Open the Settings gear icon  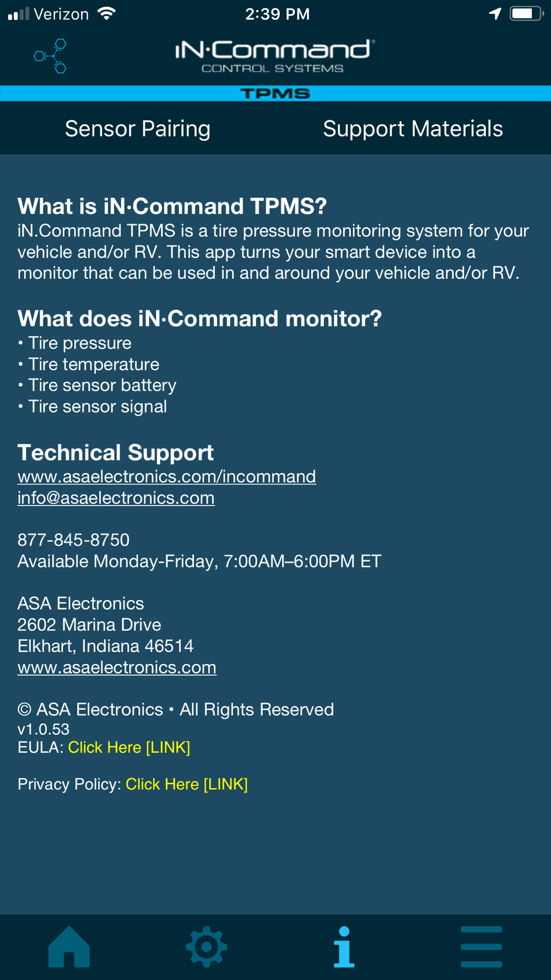click(207, 947)
